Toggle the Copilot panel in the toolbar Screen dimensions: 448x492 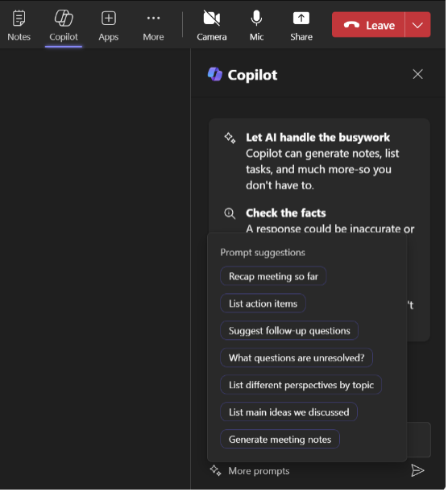click(64, 26)
